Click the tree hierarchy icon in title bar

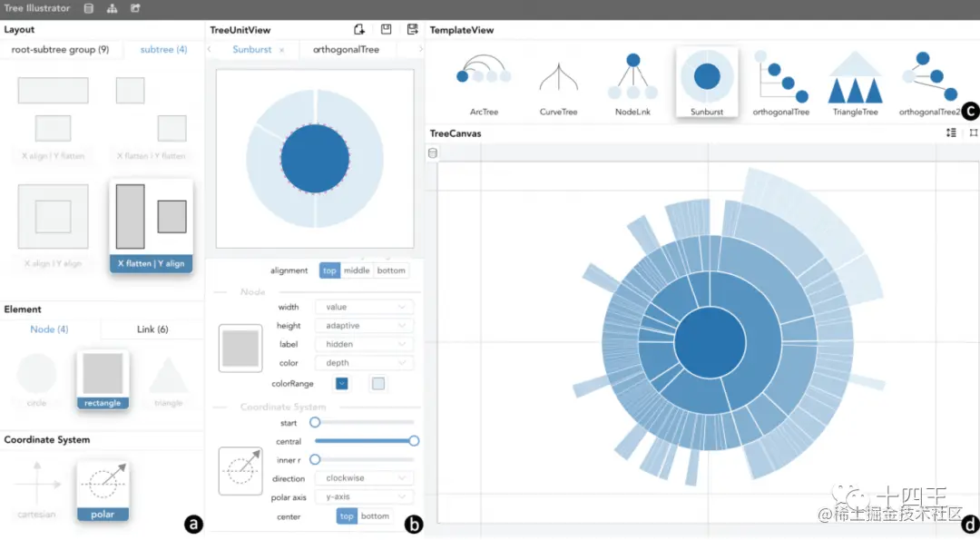pos(112,9)
